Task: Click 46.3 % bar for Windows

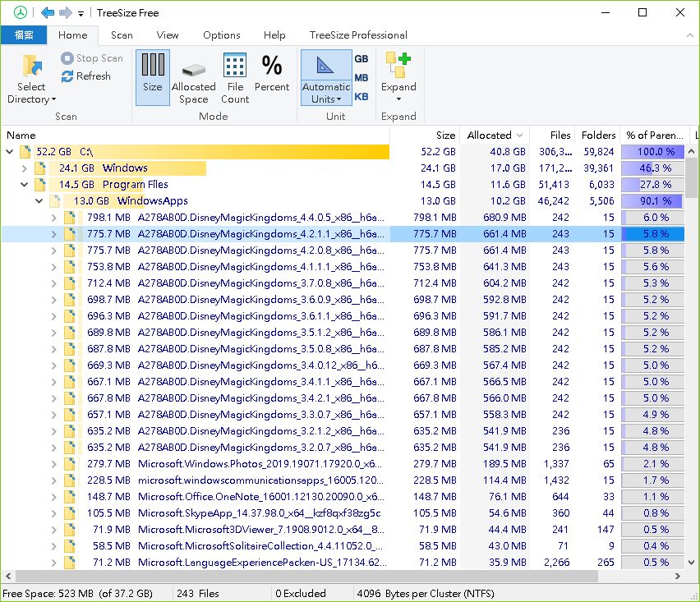Action: point(652,168)
